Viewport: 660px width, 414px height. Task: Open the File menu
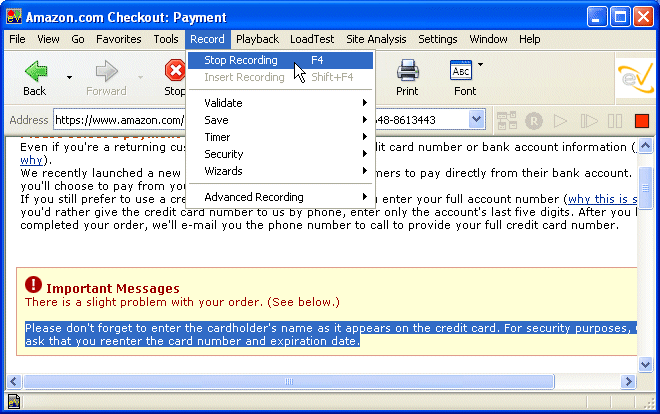[17, 39]
